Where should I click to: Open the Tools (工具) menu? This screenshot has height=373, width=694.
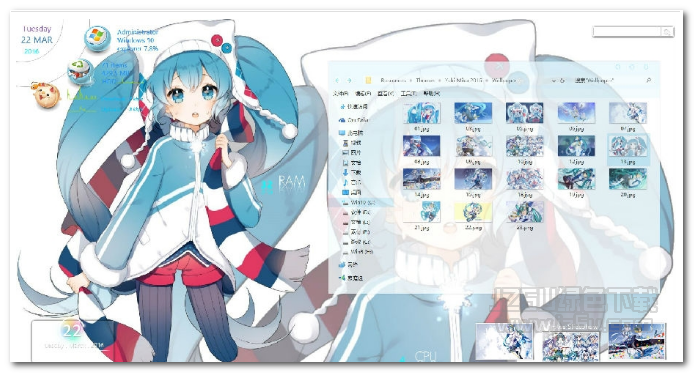tap(408, 93)
